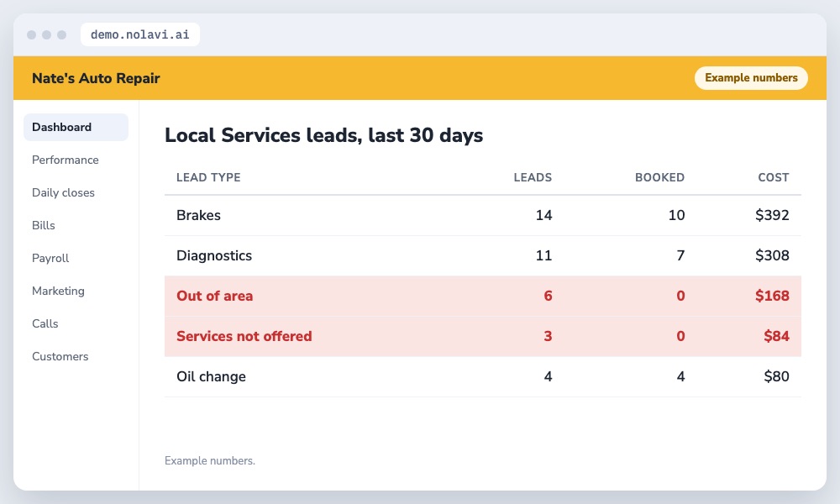The height and width of the screenshot is (504, 840).
Task: Click the Example numbers badge
Action: click(751, 77)
